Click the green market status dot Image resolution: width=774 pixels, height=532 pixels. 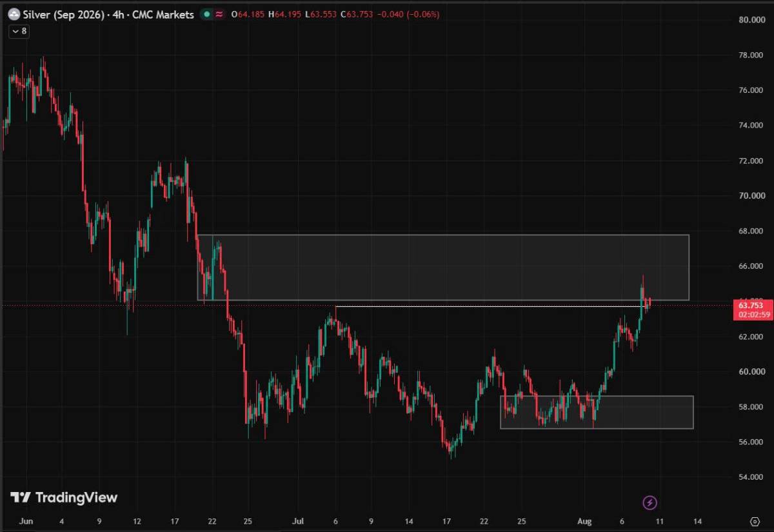pos(206,14)
